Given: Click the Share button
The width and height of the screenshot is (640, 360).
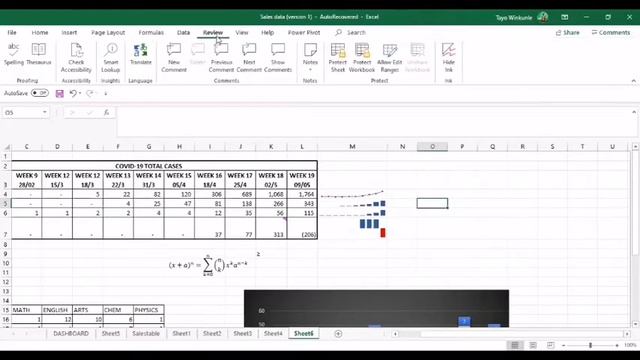Looking at the screenshot, I should pyautogui.click(x=567, y=32).
